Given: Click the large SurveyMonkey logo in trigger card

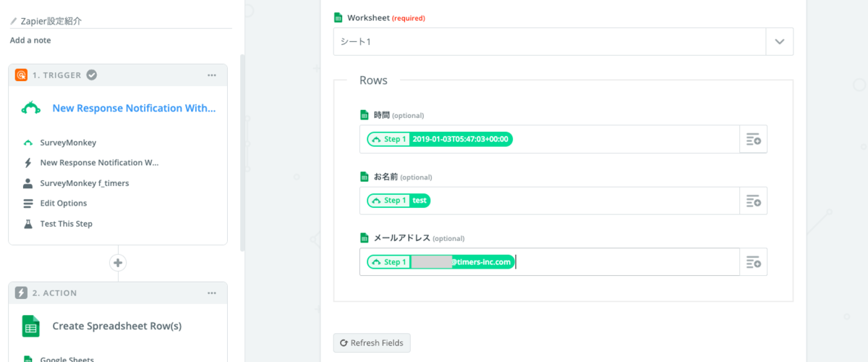Looking at the screenshot, I should 30,108.
